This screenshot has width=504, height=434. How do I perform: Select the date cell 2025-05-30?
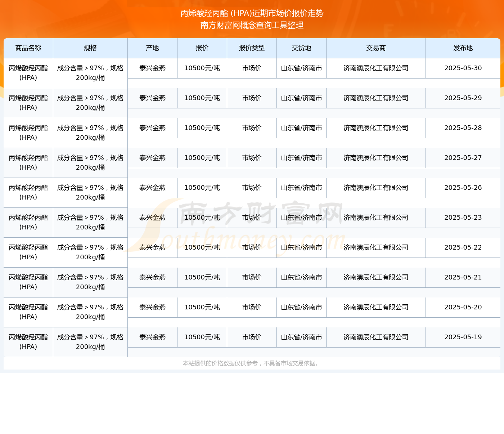463,68
